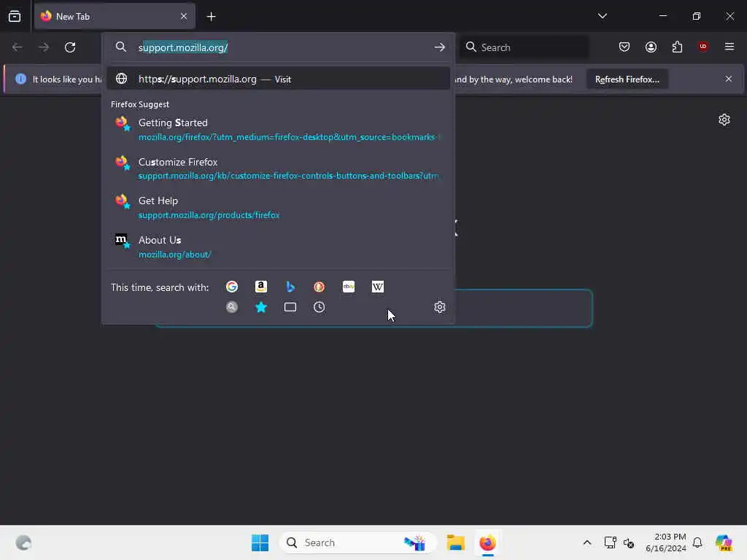
Task: Open a new tab with plus button
Action: [211, 17]
